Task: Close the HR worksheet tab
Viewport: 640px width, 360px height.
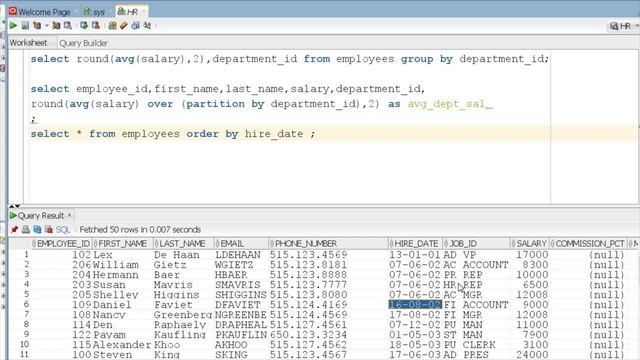Action: coord(144,11)
